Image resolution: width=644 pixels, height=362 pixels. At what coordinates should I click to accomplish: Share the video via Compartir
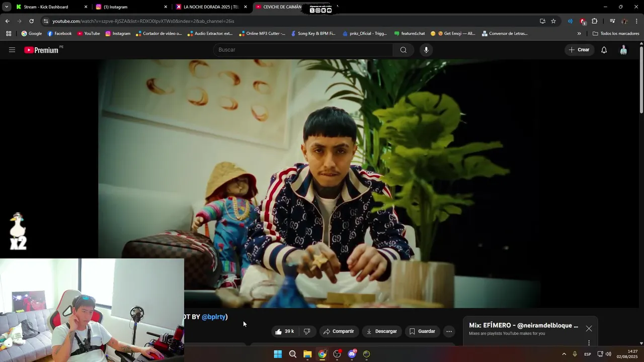339,331
